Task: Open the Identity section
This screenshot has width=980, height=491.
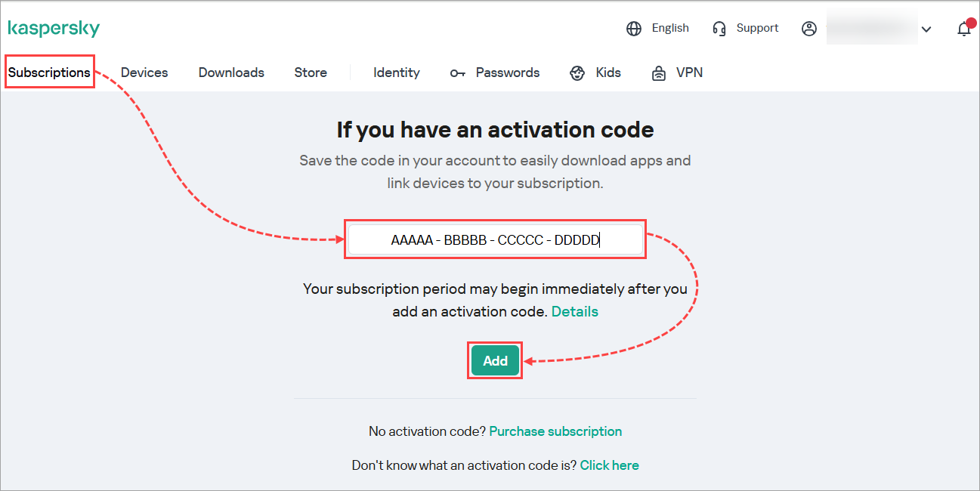Action: coord(396,72)
